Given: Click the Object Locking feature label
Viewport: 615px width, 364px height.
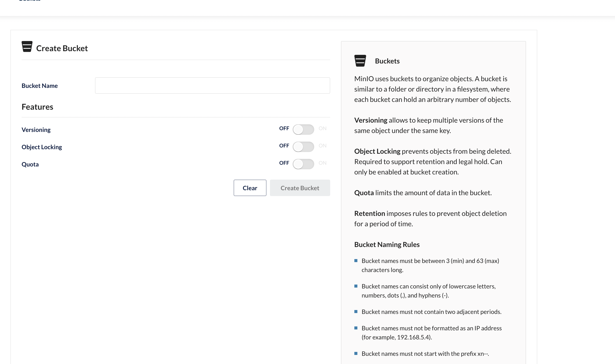Looking at the screenshot, I should [x=42, y=147].
